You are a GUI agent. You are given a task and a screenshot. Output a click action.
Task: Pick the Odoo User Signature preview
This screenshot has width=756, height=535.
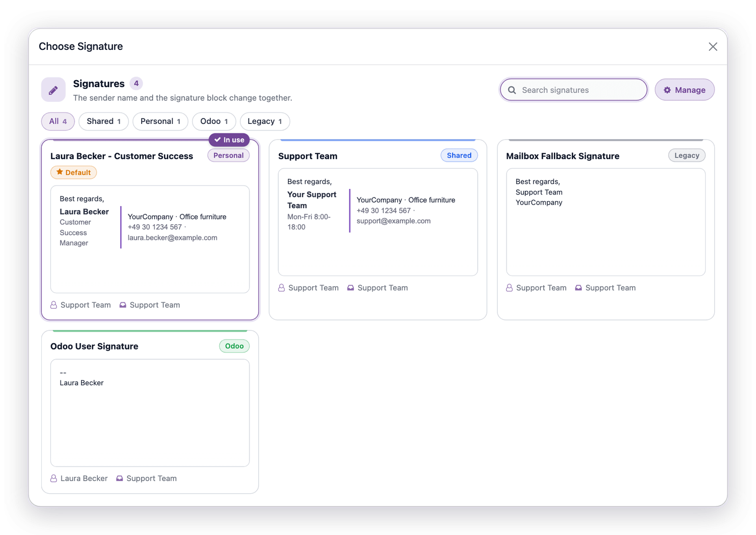click(150, 413)
